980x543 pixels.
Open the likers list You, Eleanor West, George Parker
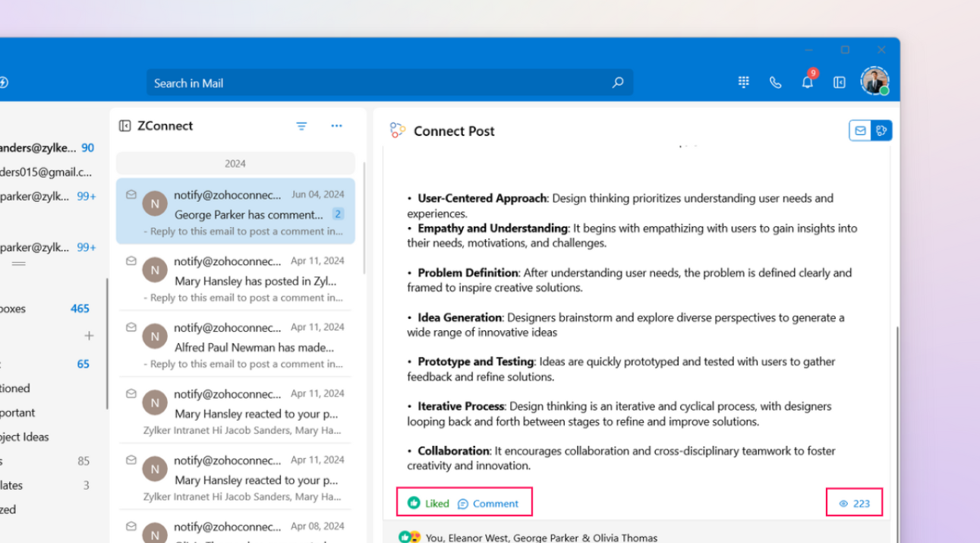click(542, 538)
